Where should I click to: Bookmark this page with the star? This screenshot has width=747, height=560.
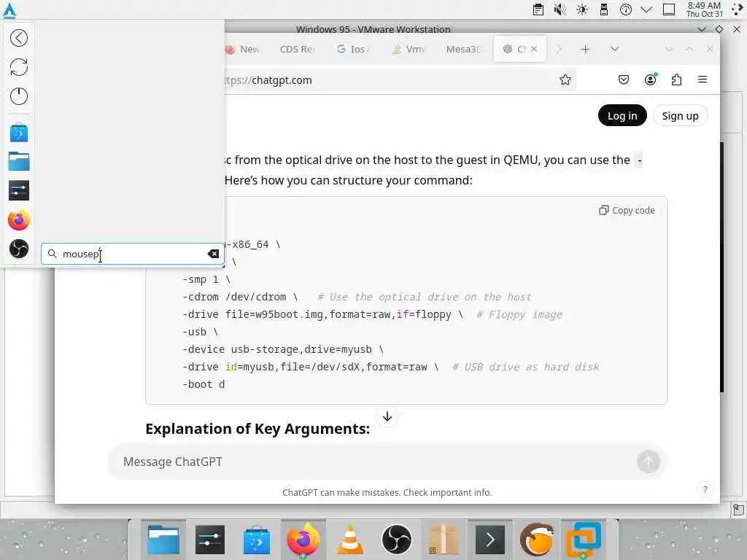(x=565, y=80)
